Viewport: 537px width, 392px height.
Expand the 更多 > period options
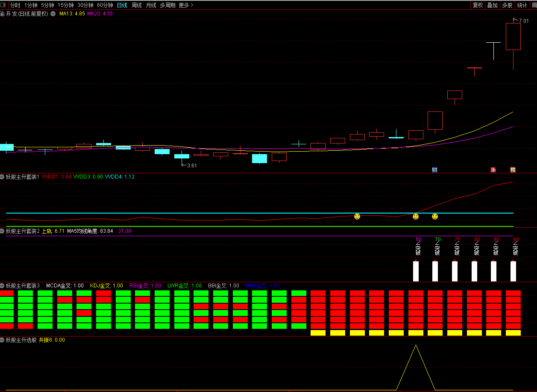point(186,5)
